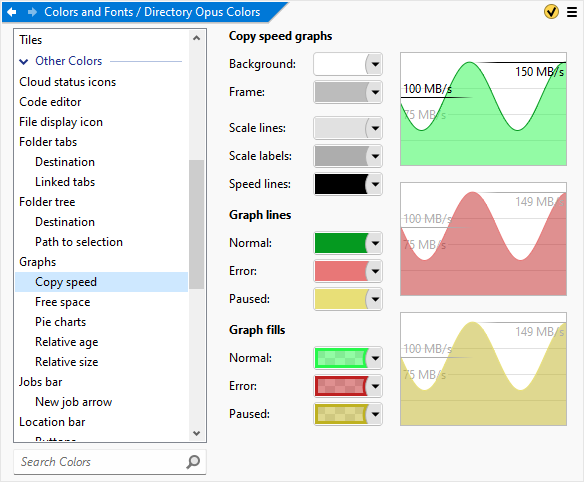The width and height of the screenshot is (584, 482).
Task: Open the Background color dropdown arrow
Action: 375,64
